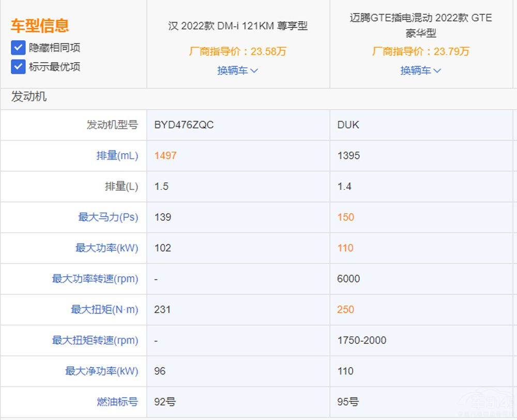Toggle the 隐藏相同项 checkbox
This screenshot has width=517, height=420.
pos(18,48)
